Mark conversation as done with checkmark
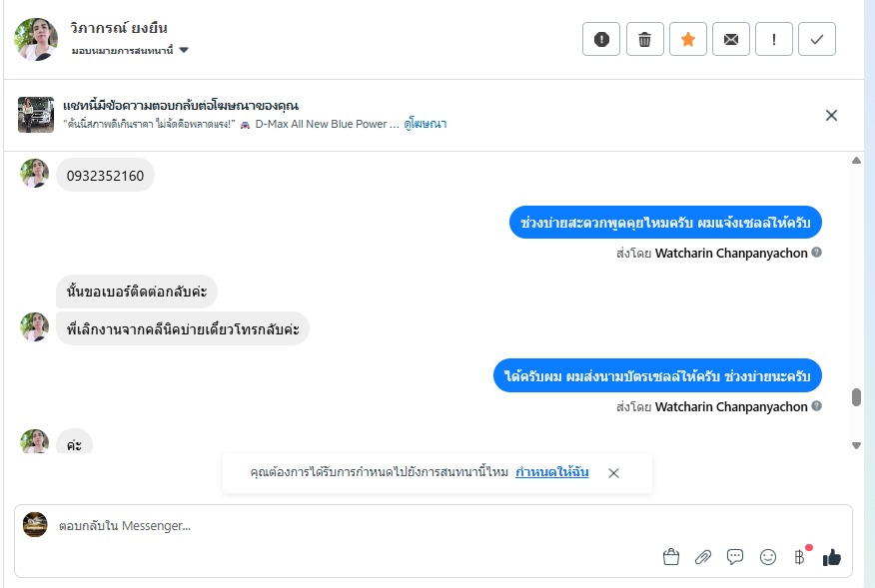Image resolution: width=875 pixels, height=588 pixels. pos(817,39)
